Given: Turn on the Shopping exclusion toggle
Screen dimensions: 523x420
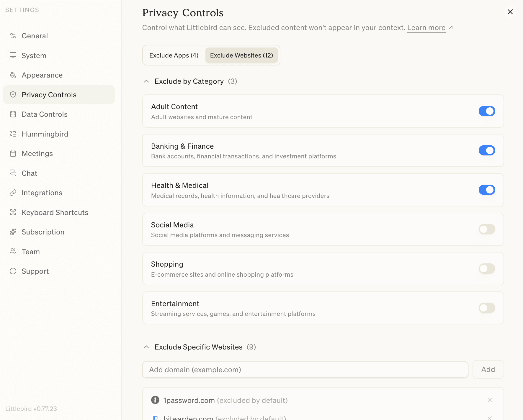Looking at the screenshot, I should click(487, 268).
